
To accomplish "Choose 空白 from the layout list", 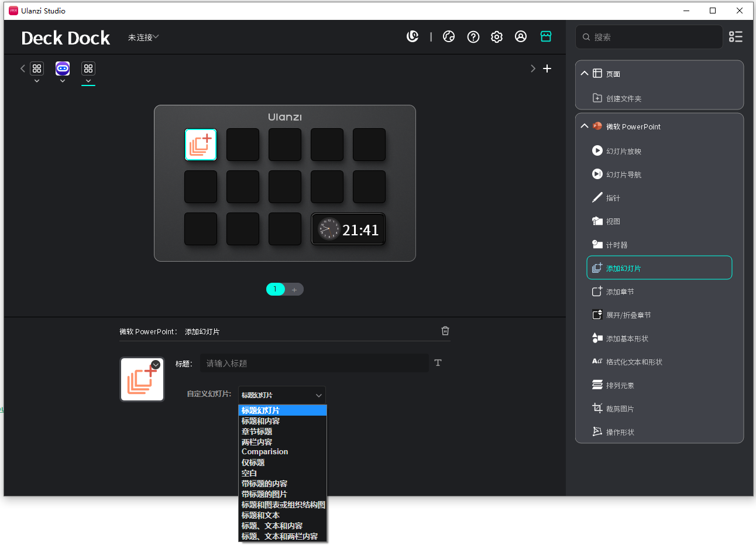I will click(x=249, y=473).
